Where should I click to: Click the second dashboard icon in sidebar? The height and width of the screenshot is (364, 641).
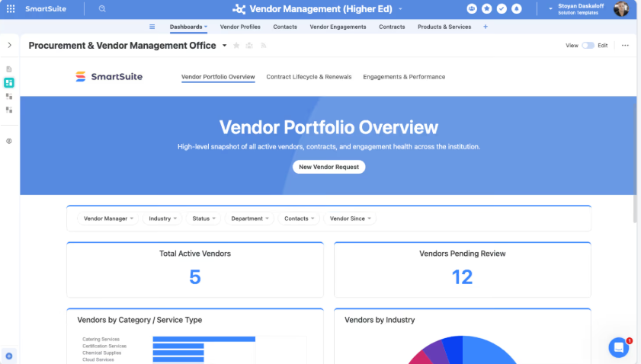[9, 97]
